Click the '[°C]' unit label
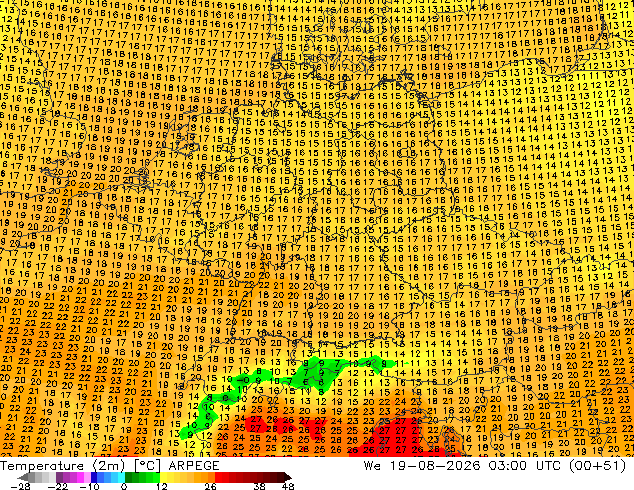This screenshot has height=490, width=634. [147, 466]
